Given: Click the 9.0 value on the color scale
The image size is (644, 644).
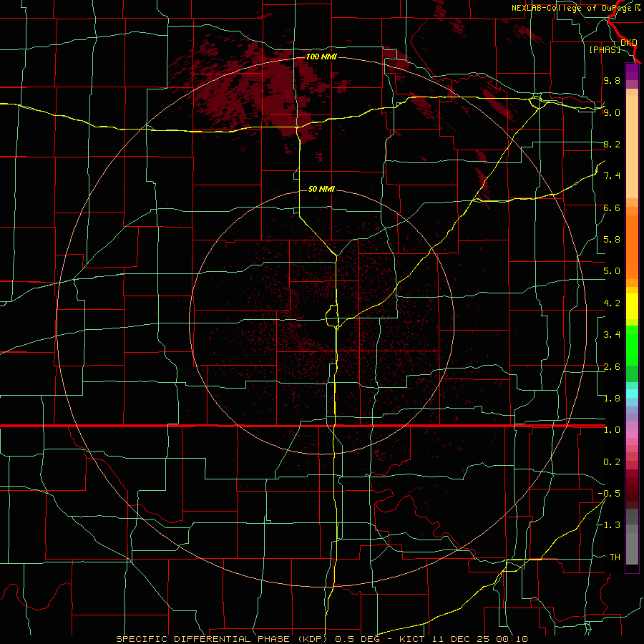Looking at the screenshot, I should 612,112.
